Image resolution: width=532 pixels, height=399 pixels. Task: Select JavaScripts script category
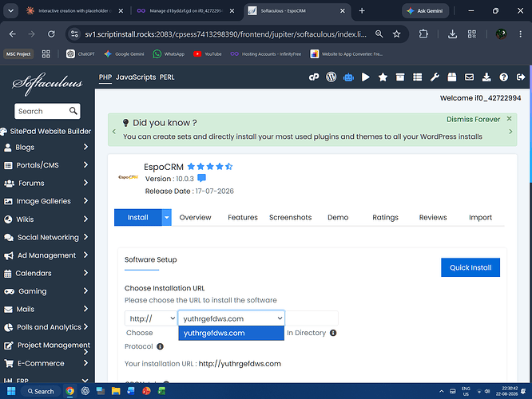136,77
